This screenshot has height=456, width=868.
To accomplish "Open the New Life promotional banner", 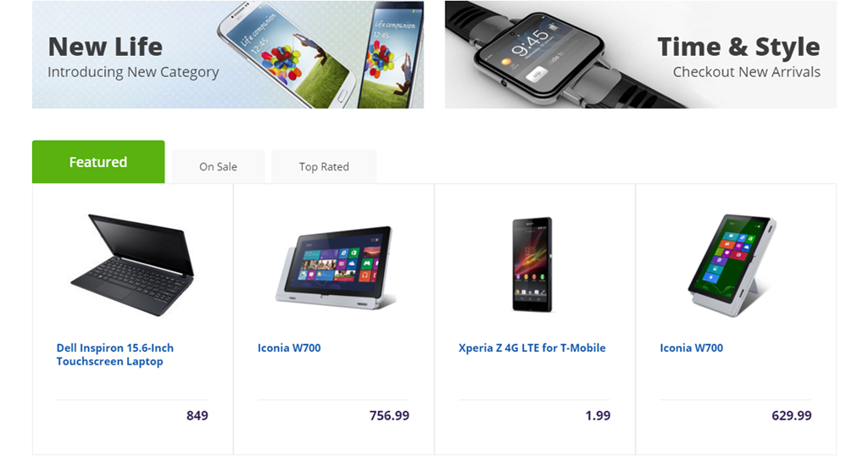I will 227,54.
